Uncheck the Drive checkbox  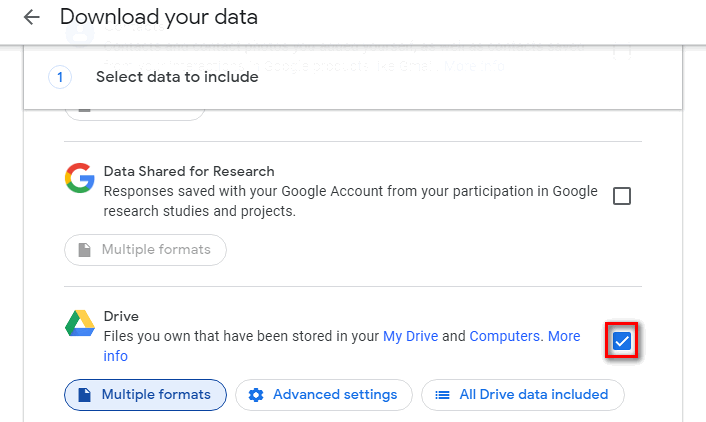(x=622, y=342)
